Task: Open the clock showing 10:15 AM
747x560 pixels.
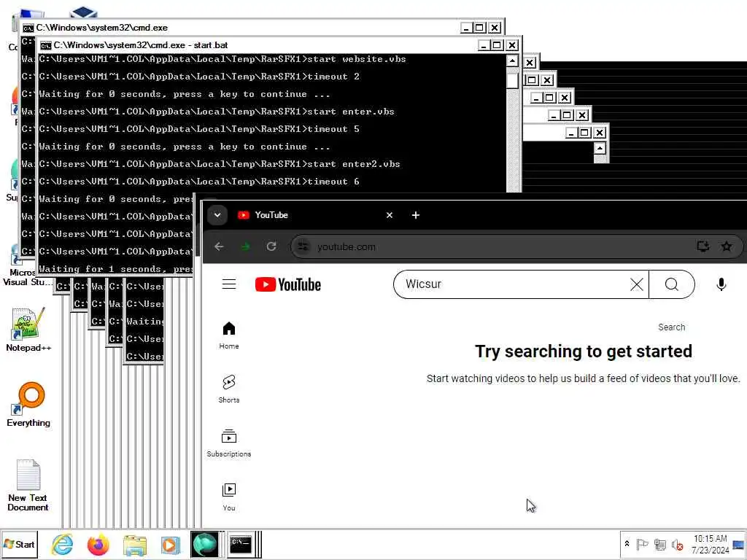Action: coord(710,544)
